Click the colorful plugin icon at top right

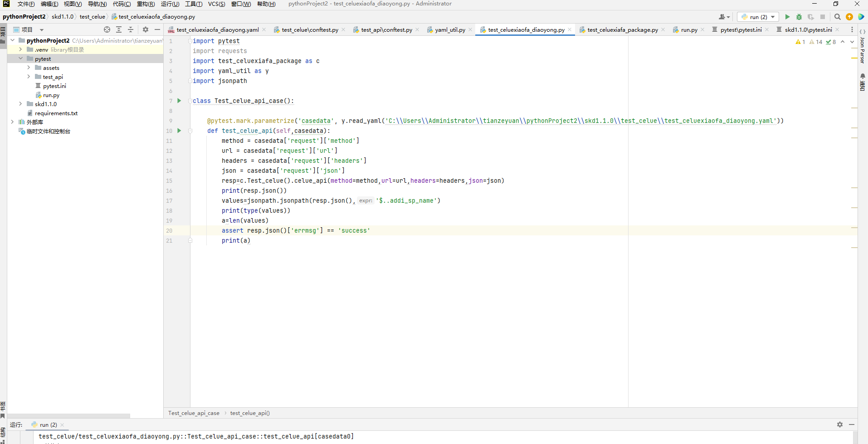(x=861, y=17)
